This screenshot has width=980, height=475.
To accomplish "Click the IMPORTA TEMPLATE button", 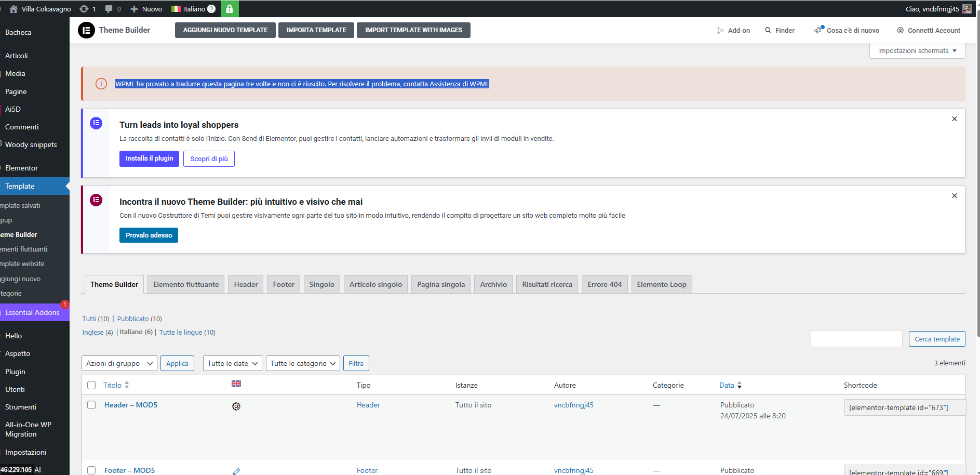I will tap(316, 30).
